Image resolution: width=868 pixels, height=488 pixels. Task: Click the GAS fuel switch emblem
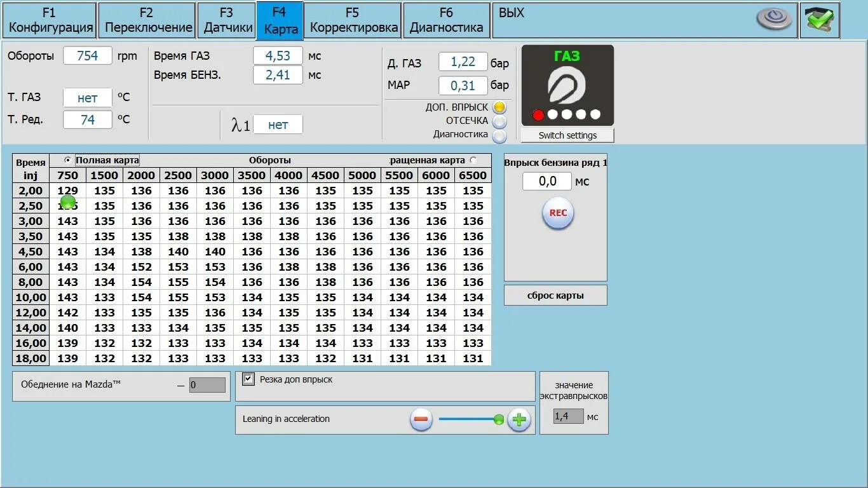[x=567, y=86]
